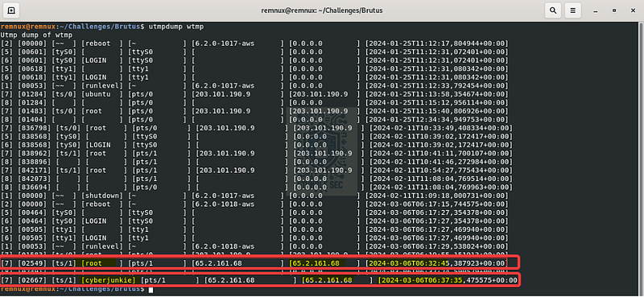Click the PID 842073 value
644x297 pixels.
click(34, 179)
